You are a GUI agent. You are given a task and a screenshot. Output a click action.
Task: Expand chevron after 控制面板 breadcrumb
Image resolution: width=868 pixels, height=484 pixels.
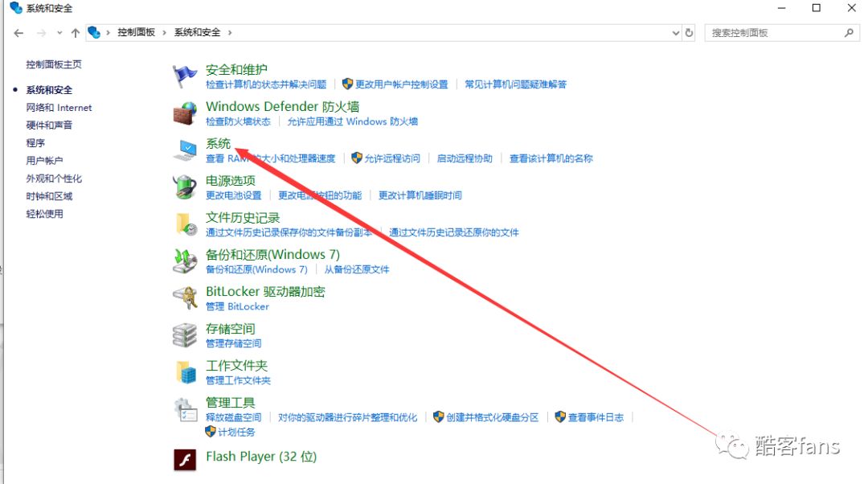pyautogui.click(x=165, y=33)
